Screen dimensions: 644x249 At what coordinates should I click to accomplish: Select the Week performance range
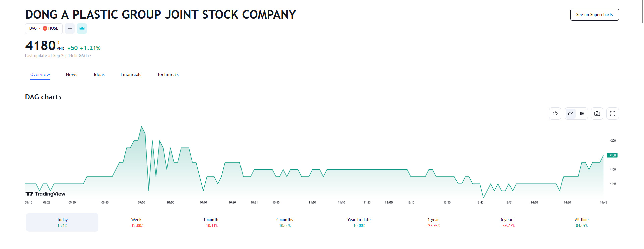(136, 222)
